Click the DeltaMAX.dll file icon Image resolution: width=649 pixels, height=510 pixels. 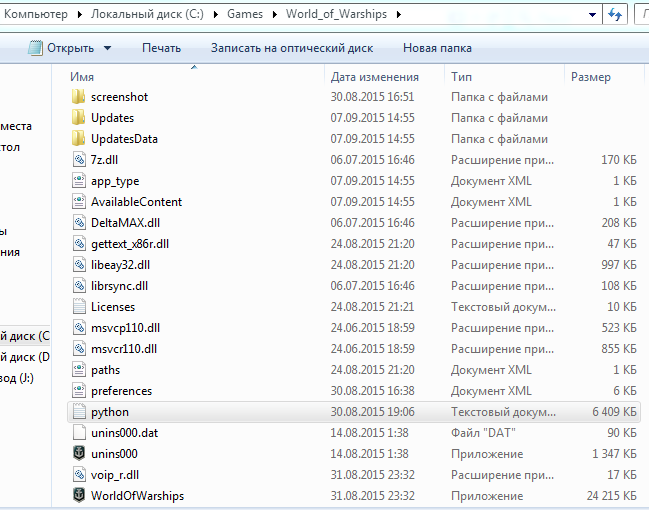tap(79, 223)
